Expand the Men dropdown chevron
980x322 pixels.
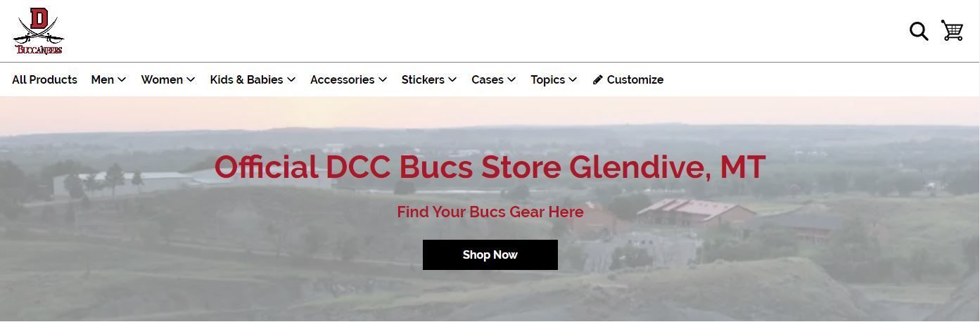point(122,79)
